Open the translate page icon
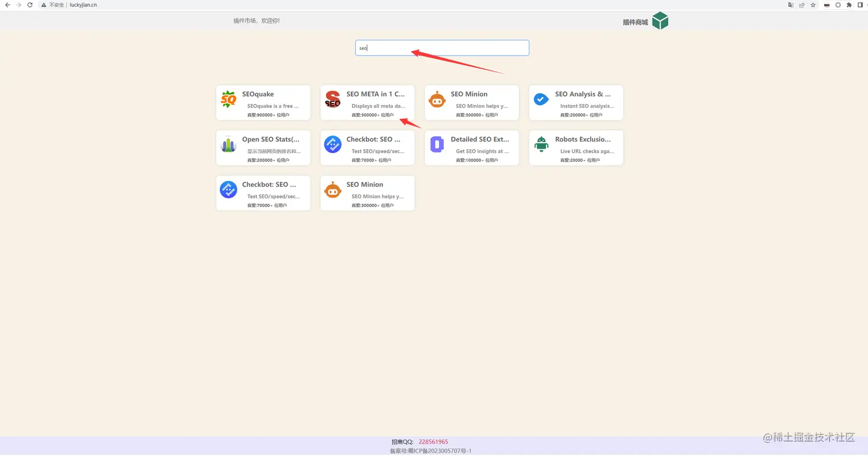Viewport: 868px width, 456px height. pyautogui.click(x=790, y=5)
